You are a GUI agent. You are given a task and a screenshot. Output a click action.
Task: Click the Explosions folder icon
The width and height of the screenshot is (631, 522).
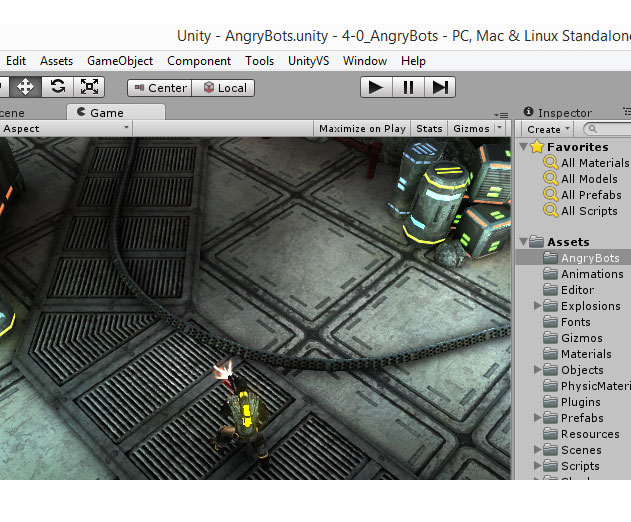(550, 305)
